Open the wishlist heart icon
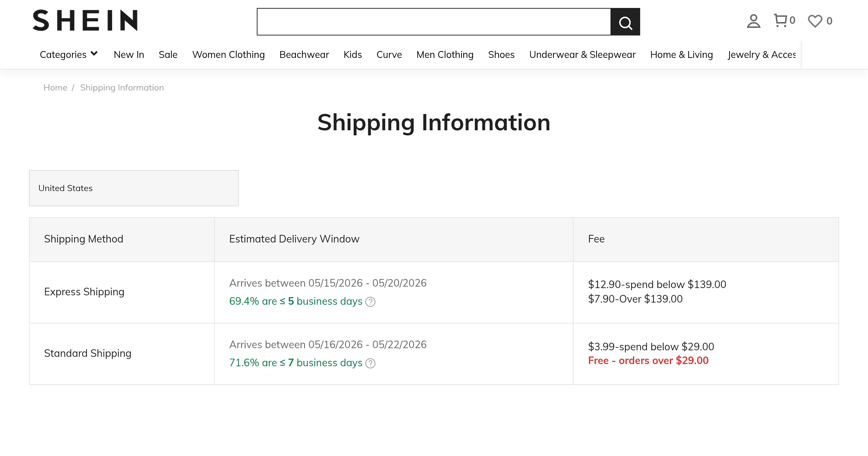This screenshot has width=868, height=456. point(815,21)
